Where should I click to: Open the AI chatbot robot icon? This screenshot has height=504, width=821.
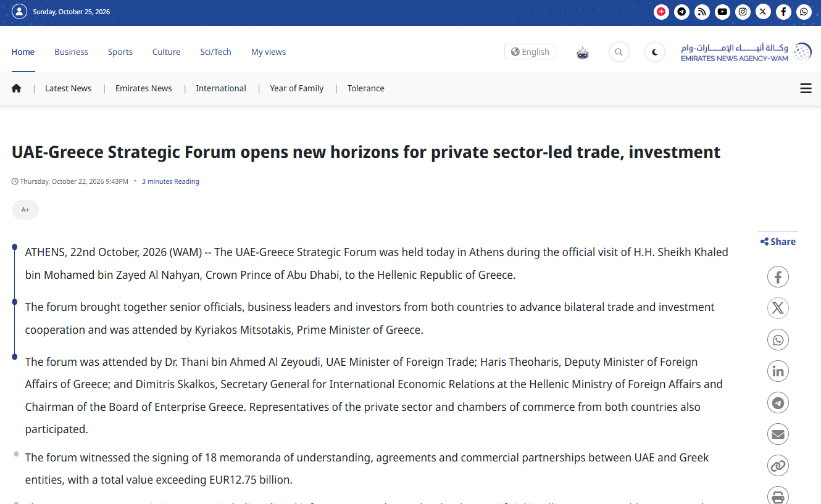click(583, 52)
